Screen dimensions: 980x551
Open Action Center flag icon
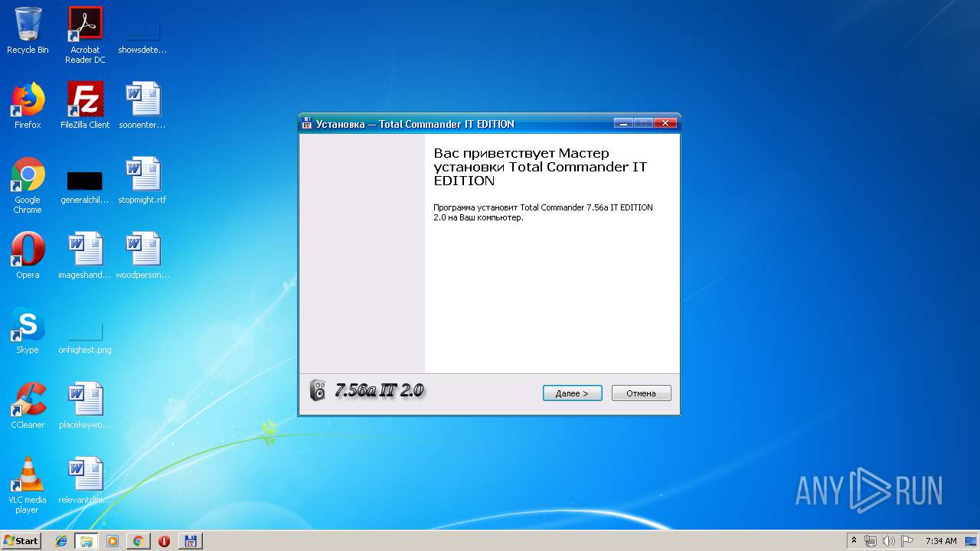tap(906, 541)
